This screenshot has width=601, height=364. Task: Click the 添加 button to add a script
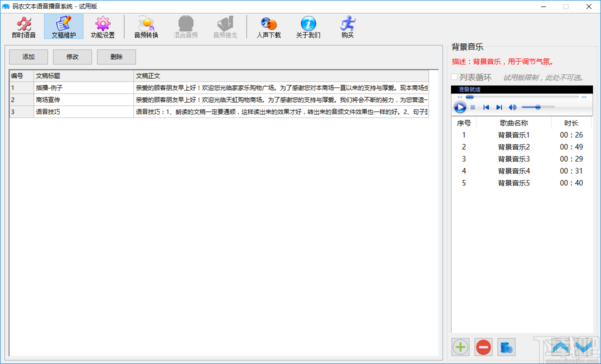click(28, 56)
